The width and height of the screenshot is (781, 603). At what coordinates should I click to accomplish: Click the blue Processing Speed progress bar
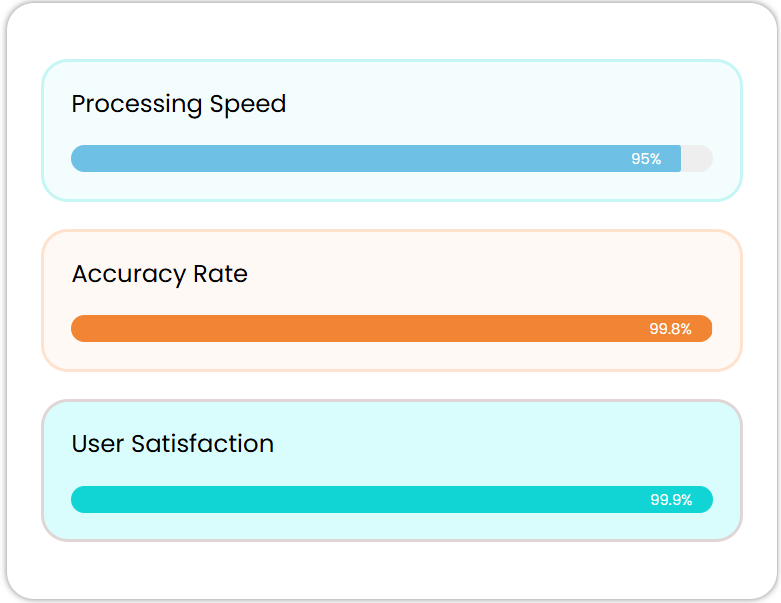(x=350, y=159)
